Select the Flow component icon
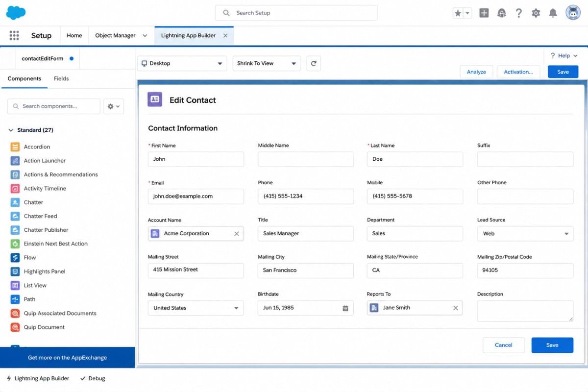 click(x=15, y=257)
